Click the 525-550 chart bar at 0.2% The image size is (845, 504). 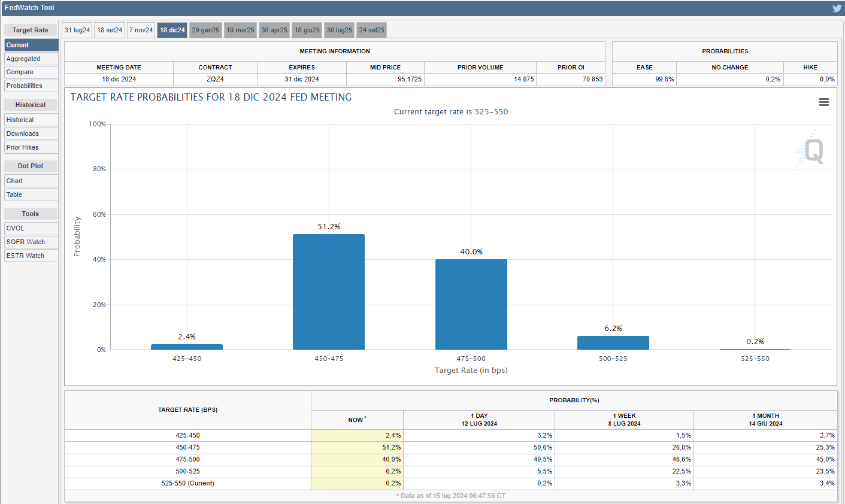755,349
